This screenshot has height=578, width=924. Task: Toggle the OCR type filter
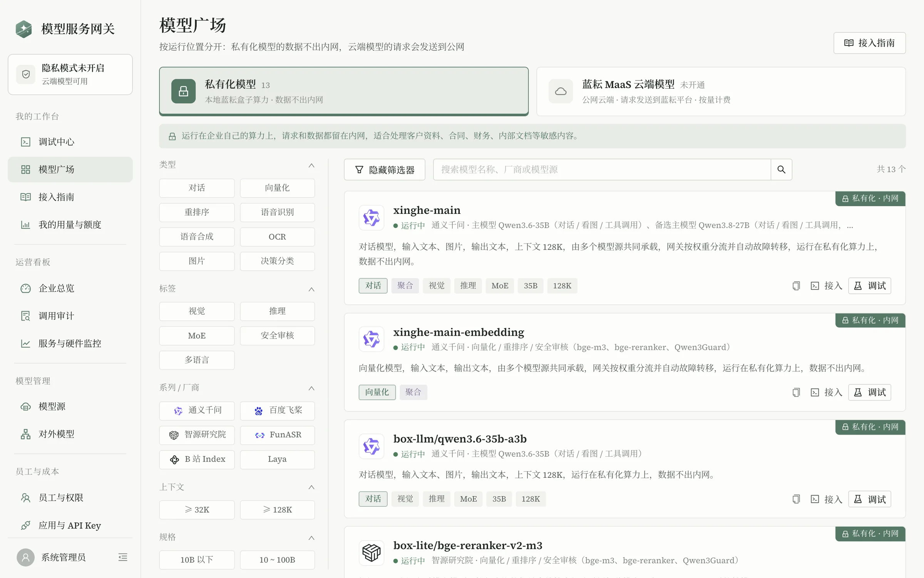tap(277, 237)
